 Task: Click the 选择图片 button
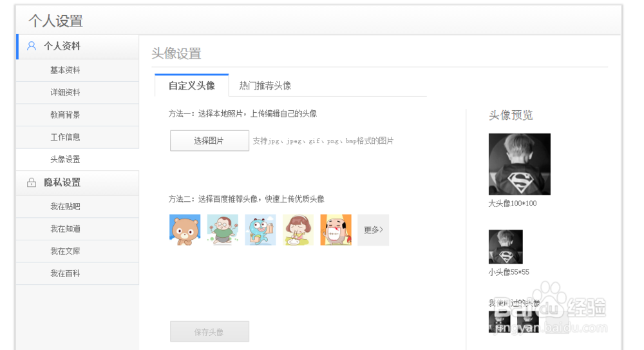pos(209,141)
